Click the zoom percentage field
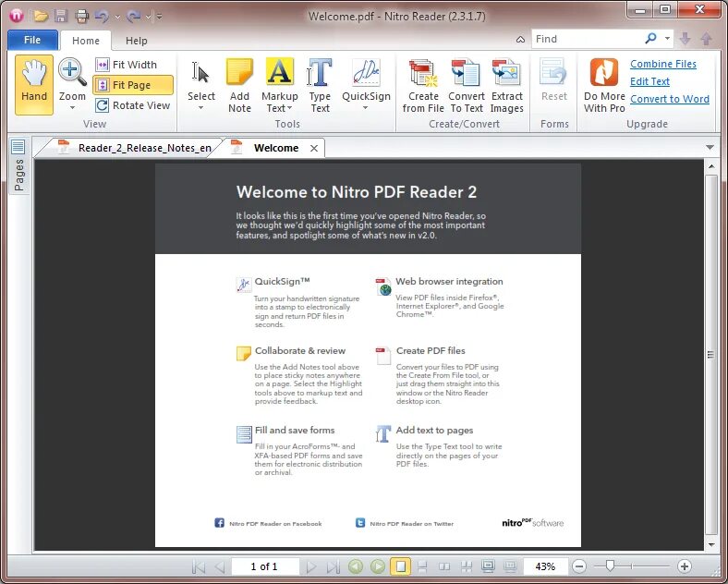Viewport: 728px width, 584px height. (545, 566)
